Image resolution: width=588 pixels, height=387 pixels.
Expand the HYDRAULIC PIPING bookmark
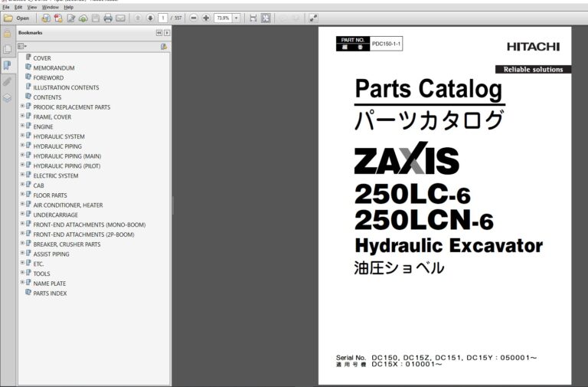pyautogui.click(x=22, y=146)
